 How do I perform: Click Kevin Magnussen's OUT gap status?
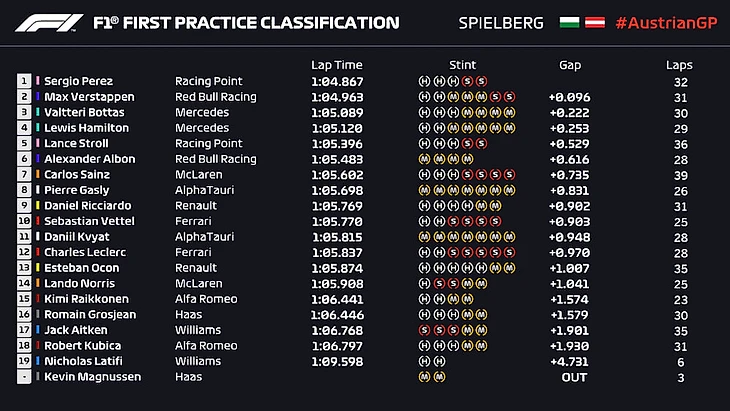click(x=574, y=377)
